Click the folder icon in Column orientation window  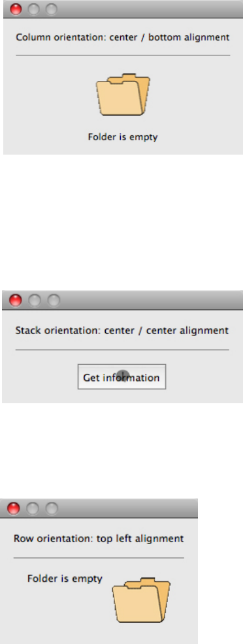123,95
